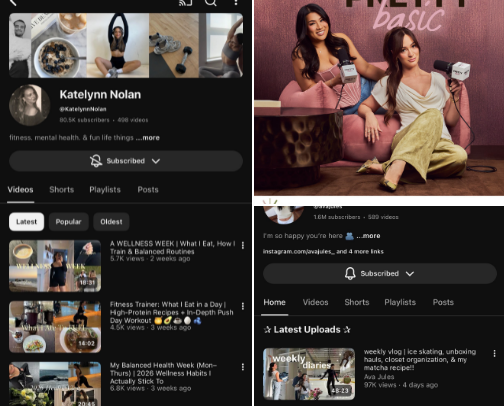Go back using the arrow on Katelynn Nolan's channel

tap(13, 2)
